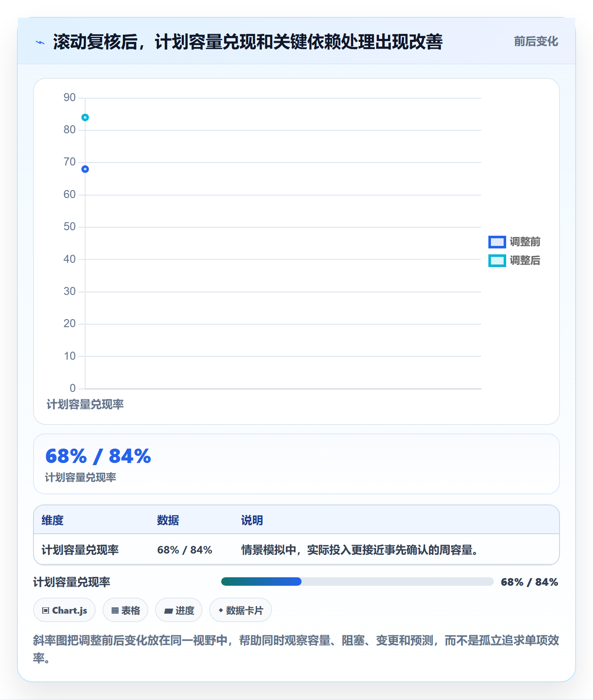Select the blue data point at 68
Screen dimensions: 593x700
click(x=85, y=169)
